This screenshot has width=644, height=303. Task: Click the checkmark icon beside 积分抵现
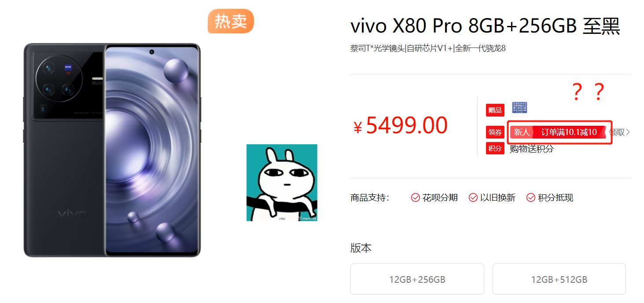point(531,198)
